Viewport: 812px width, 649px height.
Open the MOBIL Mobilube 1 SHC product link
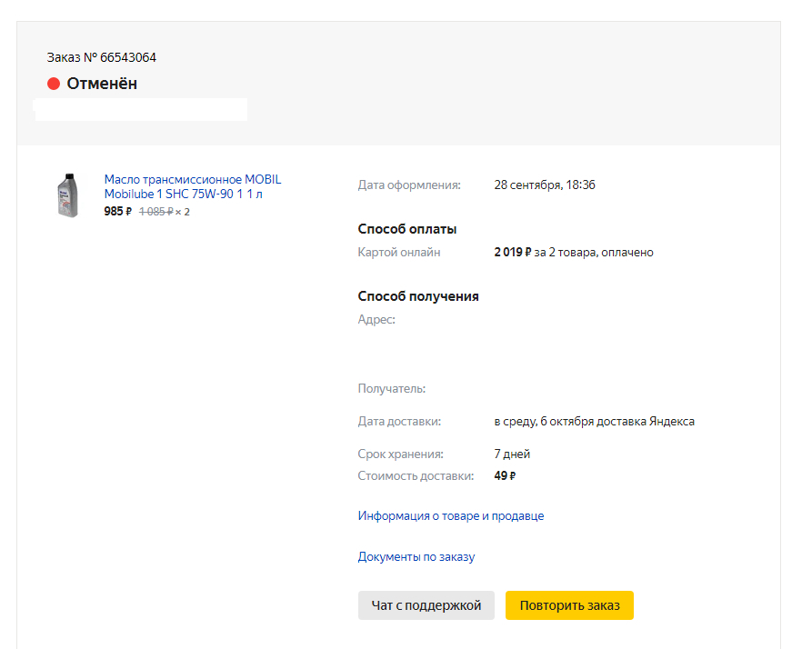point(193,186)
